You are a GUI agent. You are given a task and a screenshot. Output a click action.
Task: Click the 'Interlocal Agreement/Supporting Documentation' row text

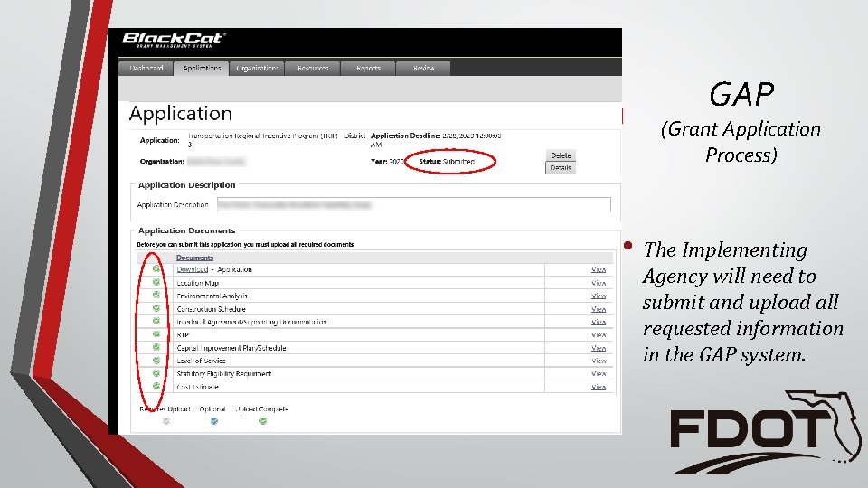pyautogui.click(x=251, y=322)
